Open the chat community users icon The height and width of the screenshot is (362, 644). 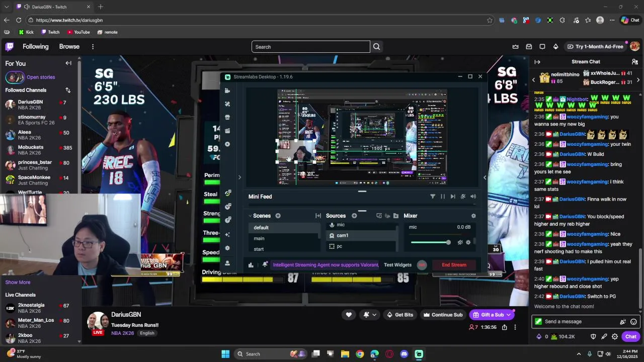(x=635, y=62)
